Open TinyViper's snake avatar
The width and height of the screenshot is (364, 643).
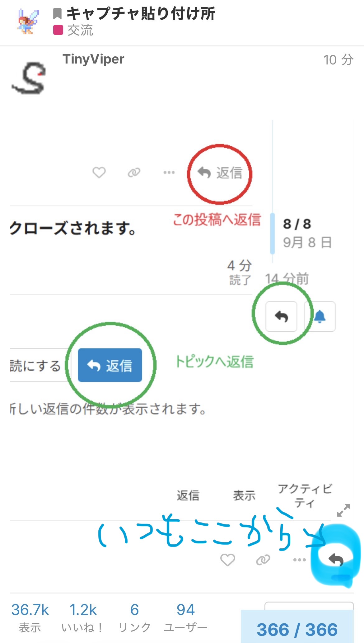tap(29, 78)
